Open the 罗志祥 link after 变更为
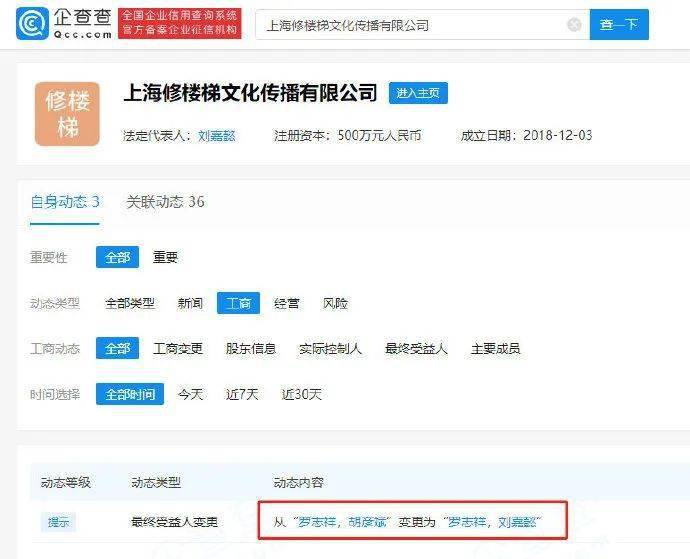This screenshot has height=559, width=690. click(467, 522)
